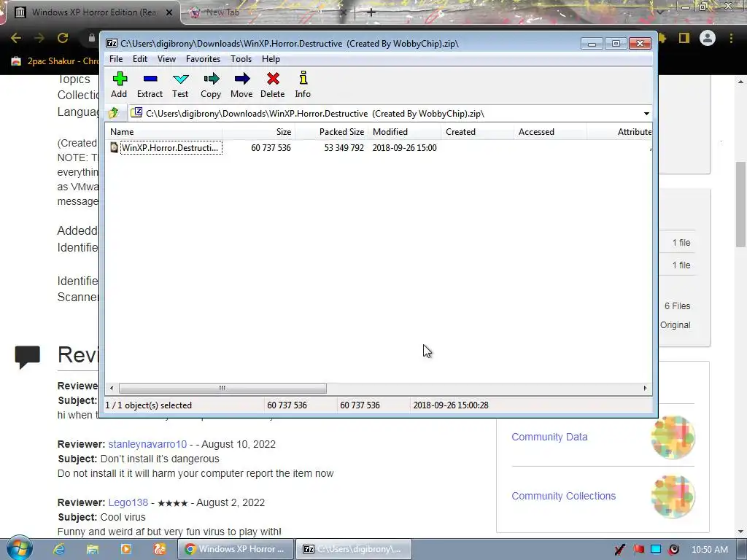Screen dimensions: 747x560
Task: Click the horizontal scrollbar right arrow
Action: coord(645,388)
